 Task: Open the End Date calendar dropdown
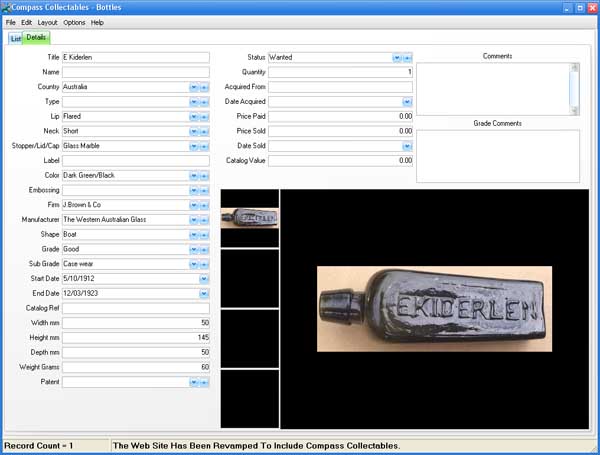click(x=204, y=294)
